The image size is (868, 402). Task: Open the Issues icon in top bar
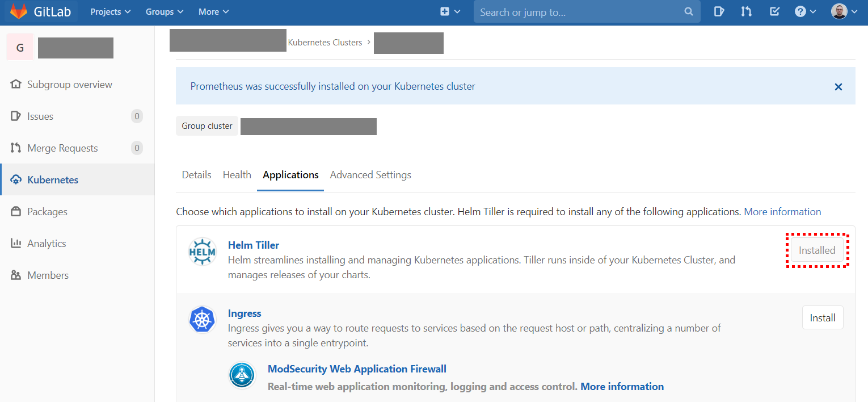[719, 11]
